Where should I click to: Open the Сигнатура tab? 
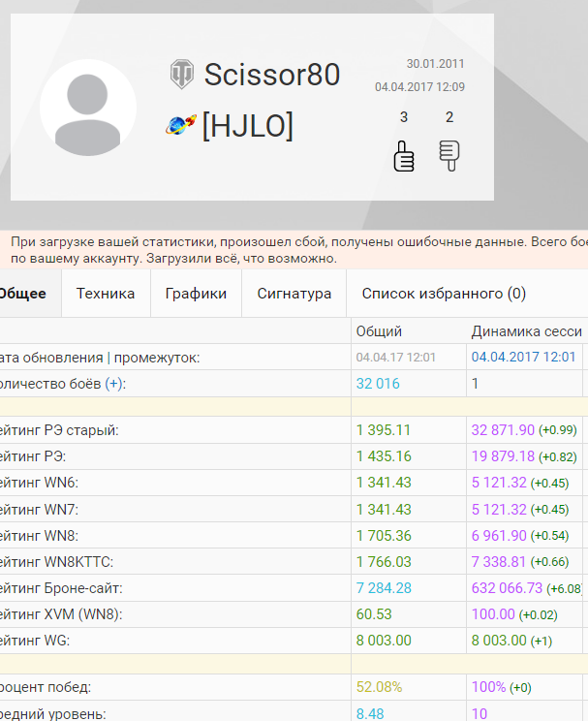point(294,294)
